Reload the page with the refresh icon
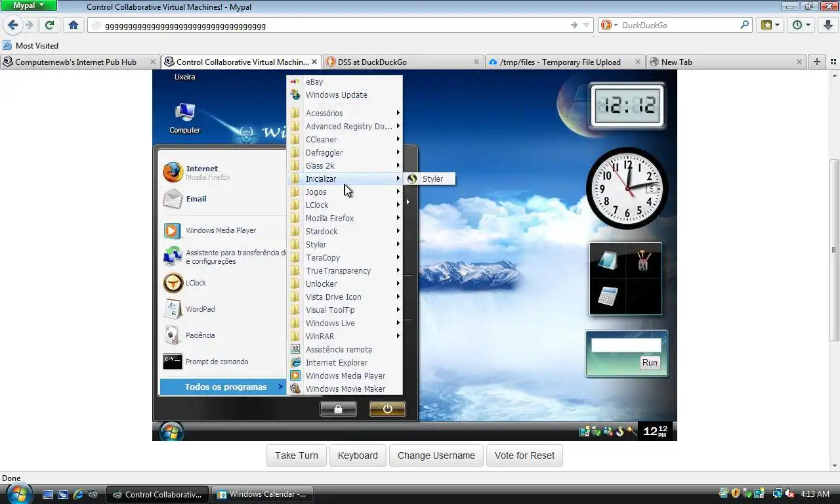This screenshot has height=504, width=840. [49, 25]
